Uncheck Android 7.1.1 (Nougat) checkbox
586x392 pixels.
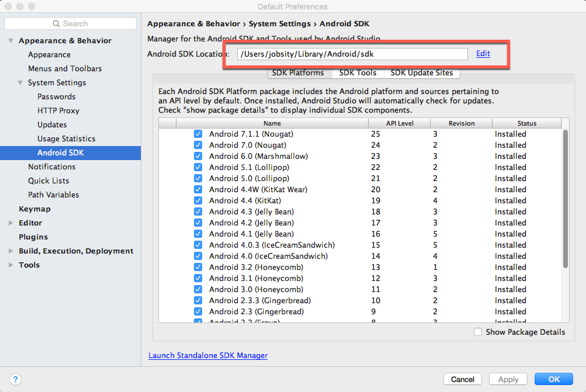(x=198, y=134)
